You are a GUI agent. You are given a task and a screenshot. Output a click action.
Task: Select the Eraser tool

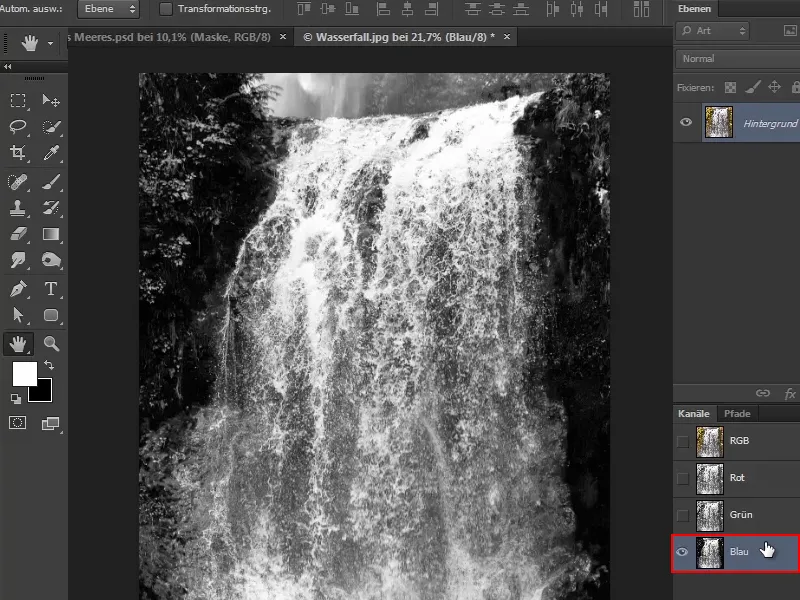click(18, 234)
